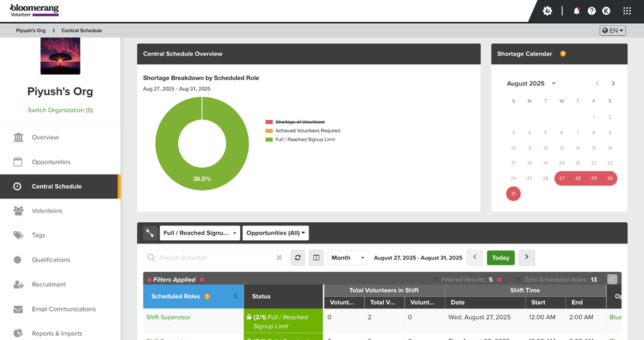
Task: Open the apps grid menu
Action: 627,11
